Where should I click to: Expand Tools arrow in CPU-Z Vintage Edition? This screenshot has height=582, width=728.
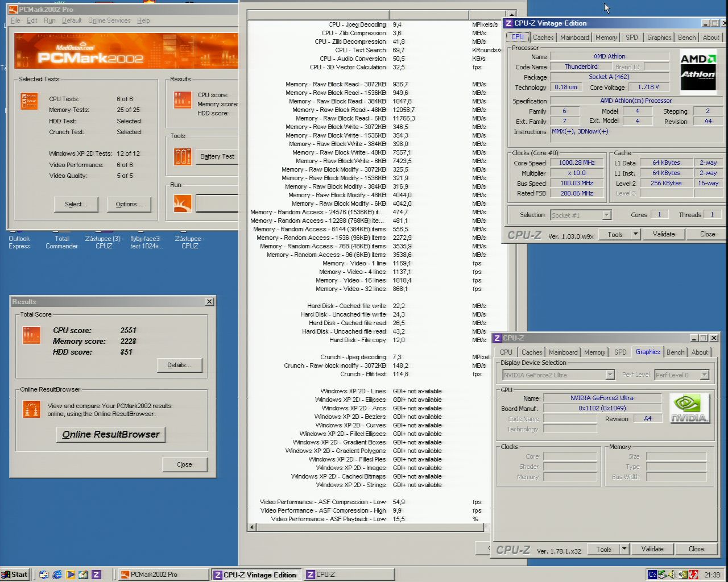point(636,234)
